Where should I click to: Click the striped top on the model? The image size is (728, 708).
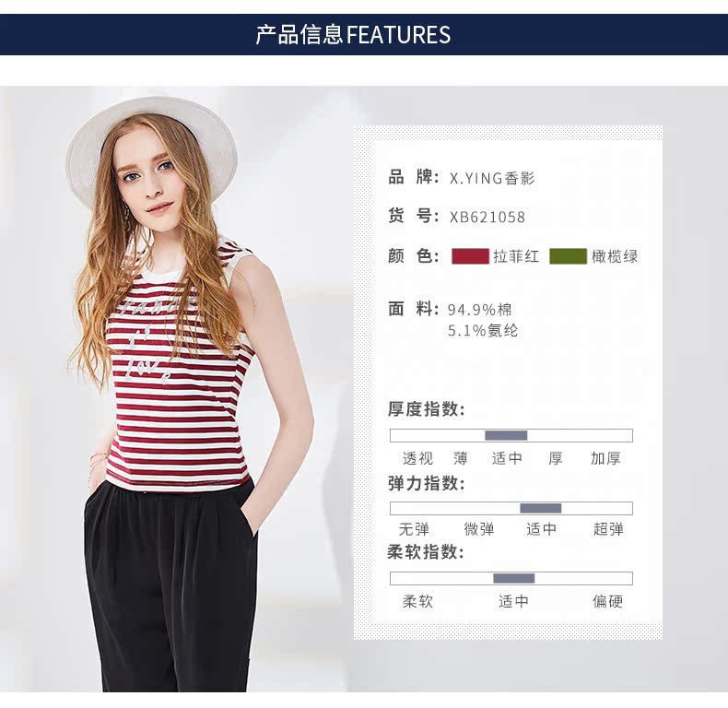[x=180, y=372]
